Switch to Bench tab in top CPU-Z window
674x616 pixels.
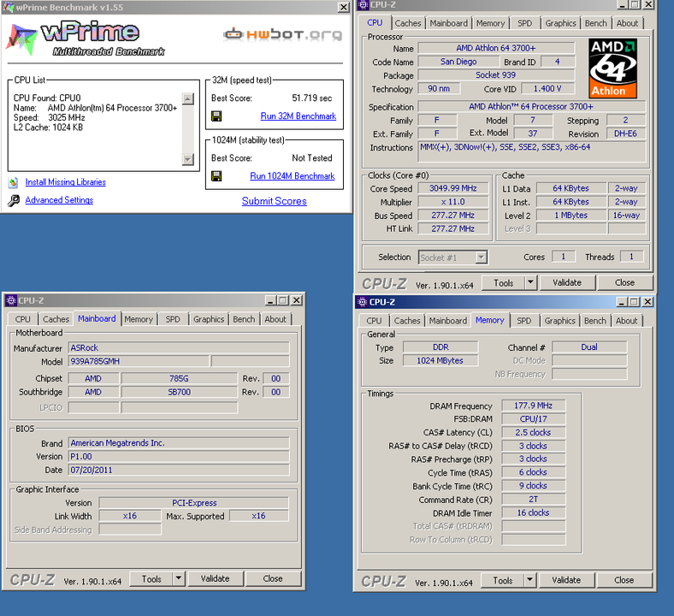(x=596, y=23)
